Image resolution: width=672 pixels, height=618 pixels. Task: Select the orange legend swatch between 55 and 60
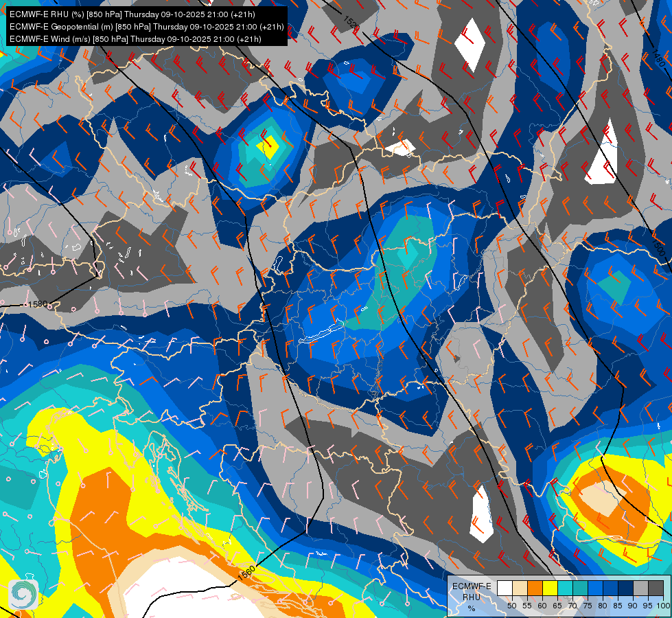click(x=535, y=588)
